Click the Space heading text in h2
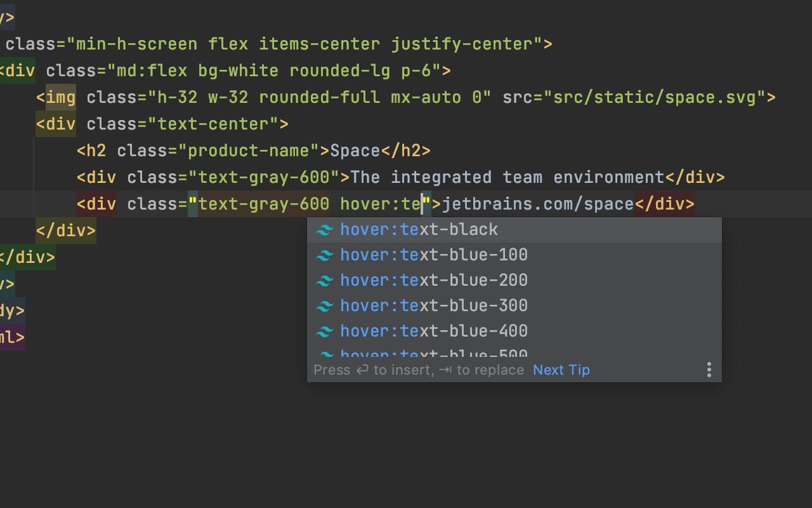Viewport: 812px width, 508px height. click(x=355, y=151)
